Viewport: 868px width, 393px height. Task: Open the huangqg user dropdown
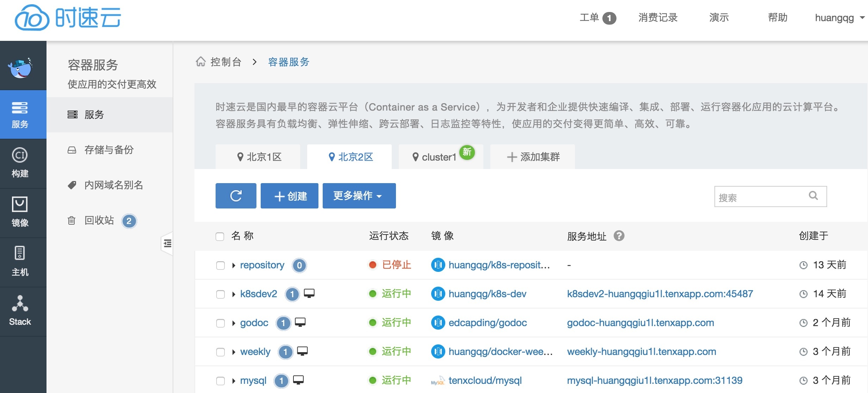(840, 18)
